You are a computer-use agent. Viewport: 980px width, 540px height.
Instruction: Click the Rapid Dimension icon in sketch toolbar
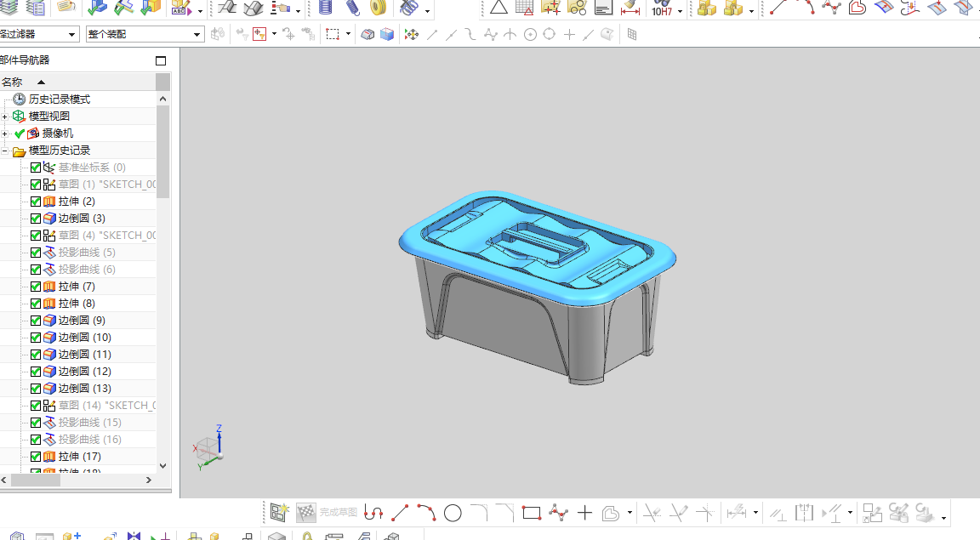[736, 513]
